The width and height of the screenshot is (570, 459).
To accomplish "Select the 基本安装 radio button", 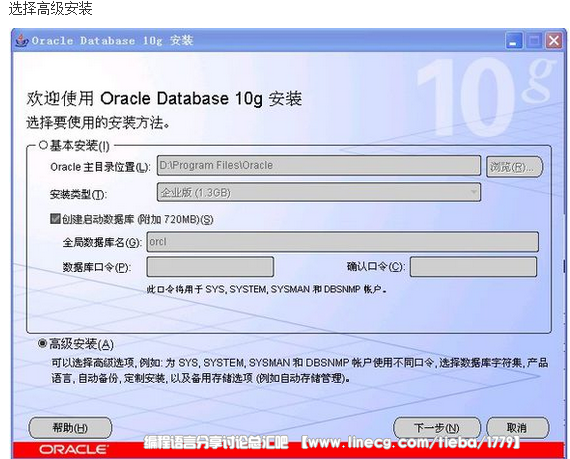I will pos(43,146).
